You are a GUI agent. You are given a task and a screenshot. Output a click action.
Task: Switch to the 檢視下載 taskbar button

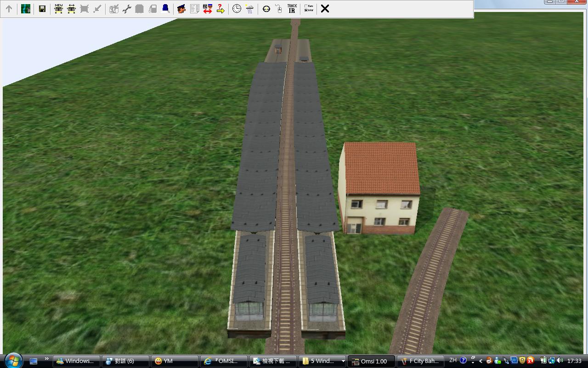pyautogui.click(x=273, y=361)
